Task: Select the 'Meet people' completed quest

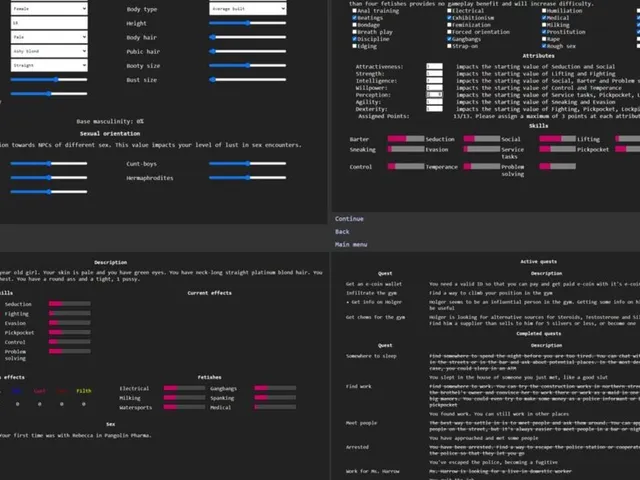Action: click(361, 423)
